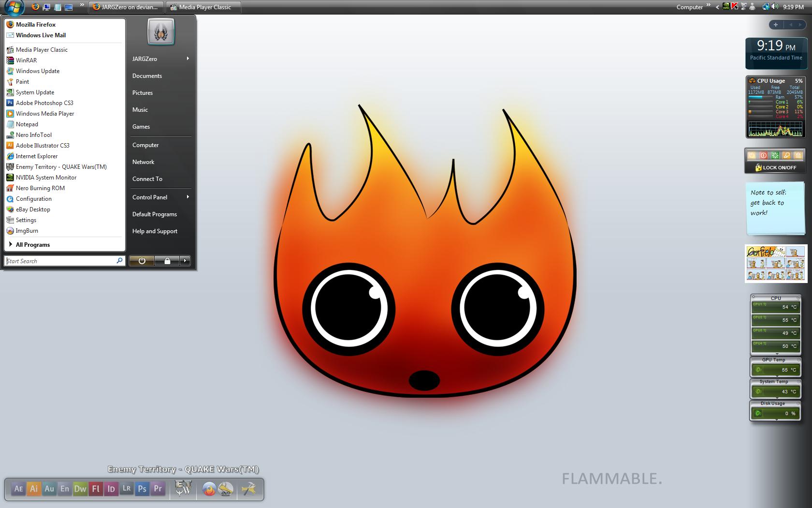
Task: Click the sidebar clock gadget
Action: click(x=776, y=53)
